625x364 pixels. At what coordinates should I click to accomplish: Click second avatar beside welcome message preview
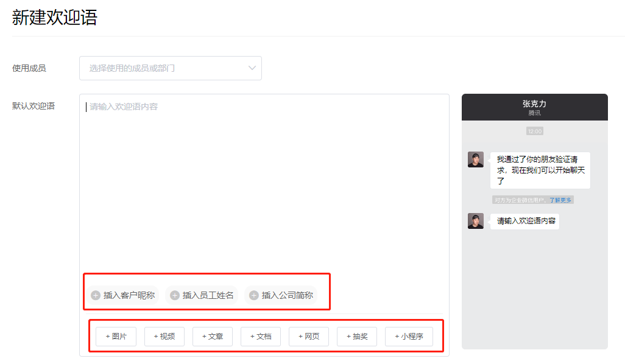point(476,221)
